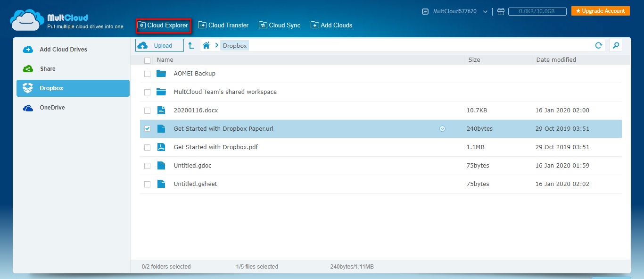Tick the Untitled.gsheet checkbox
This screenshot has height=279, width=644.
[148, 184]
